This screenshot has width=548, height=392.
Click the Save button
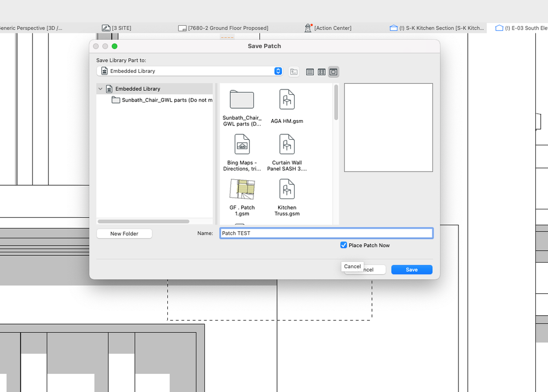point(411,270)
